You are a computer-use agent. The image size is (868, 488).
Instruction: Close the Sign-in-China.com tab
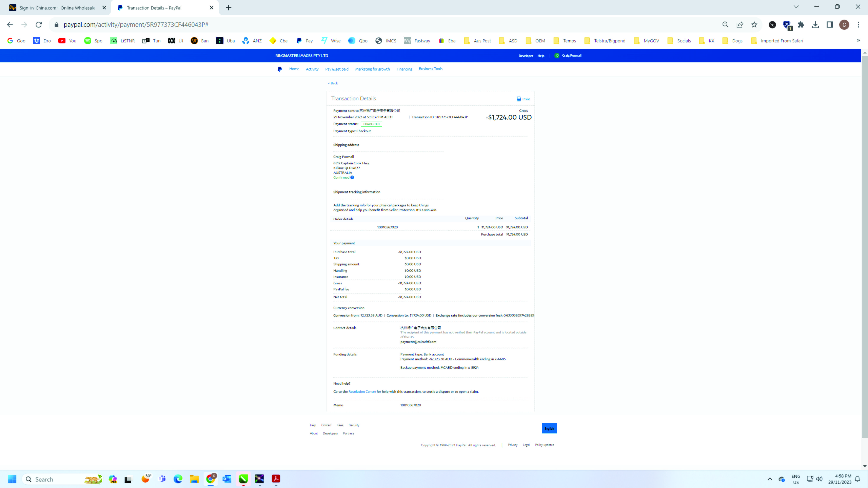pos(104,8)
